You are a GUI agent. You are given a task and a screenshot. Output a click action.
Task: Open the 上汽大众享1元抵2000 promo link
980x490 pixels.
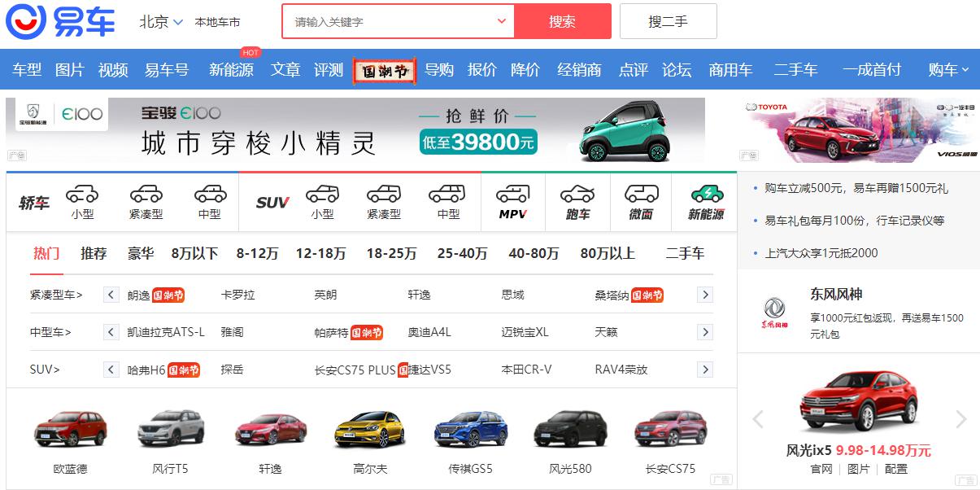[x=821, y=253]
